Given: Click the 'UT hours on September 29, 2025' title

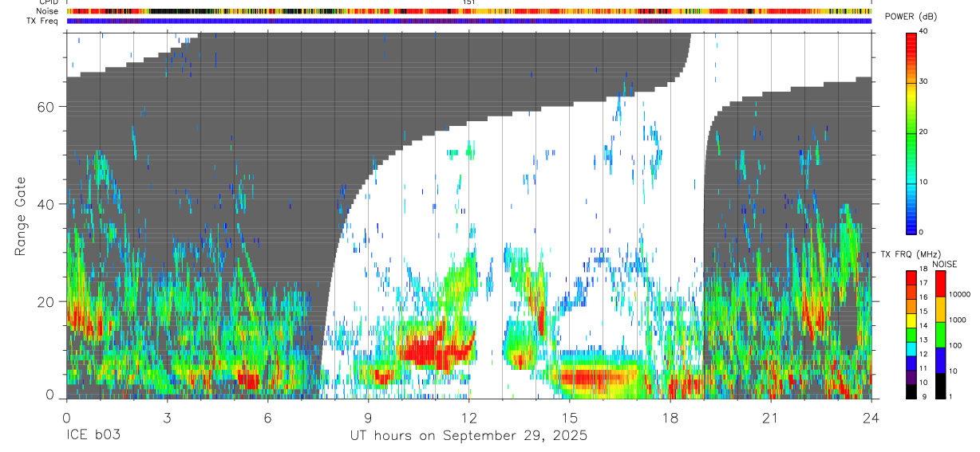Looking at the screenshot, I should coord(468,436).
